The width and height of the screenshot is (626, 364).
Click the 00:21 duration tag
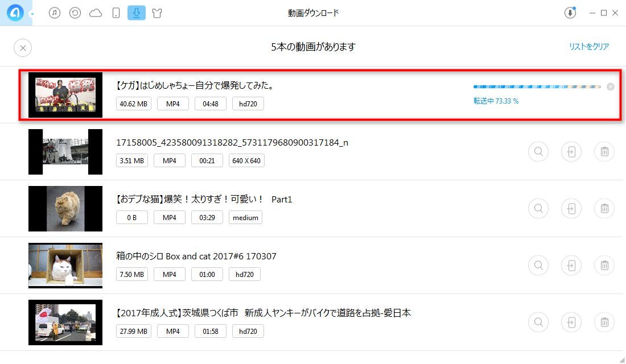click(x=207, y=161)
